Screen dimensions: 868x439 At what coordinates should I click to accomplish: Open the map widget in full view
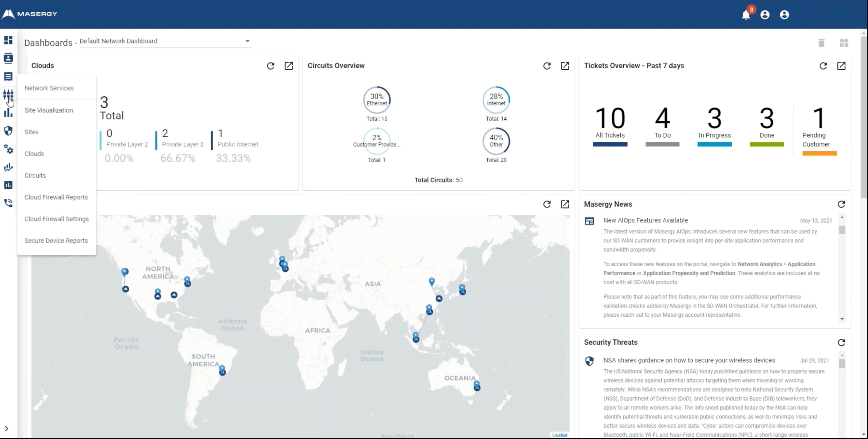(565, 204)
